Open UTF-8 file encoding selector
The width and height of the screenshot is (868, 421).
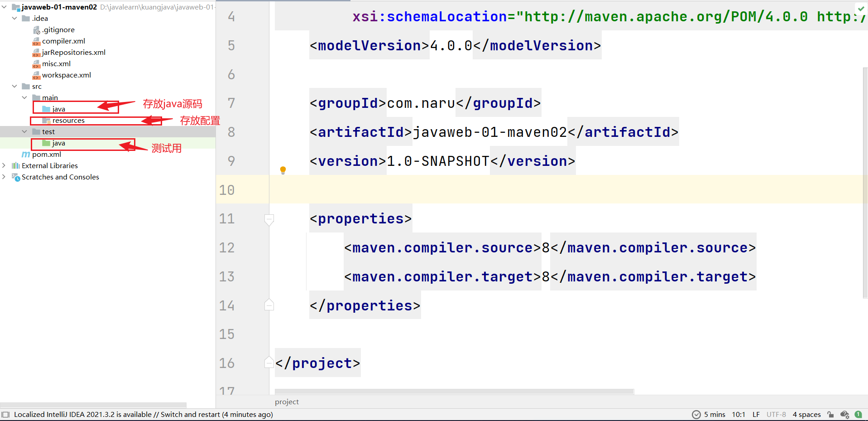pos(776,415)
